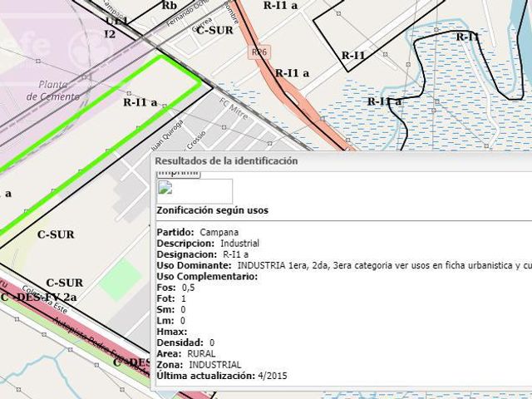This screenshot has height=399, width=532.
Task: Click the partially hidden Imprimir button
Action: [179, 175]
